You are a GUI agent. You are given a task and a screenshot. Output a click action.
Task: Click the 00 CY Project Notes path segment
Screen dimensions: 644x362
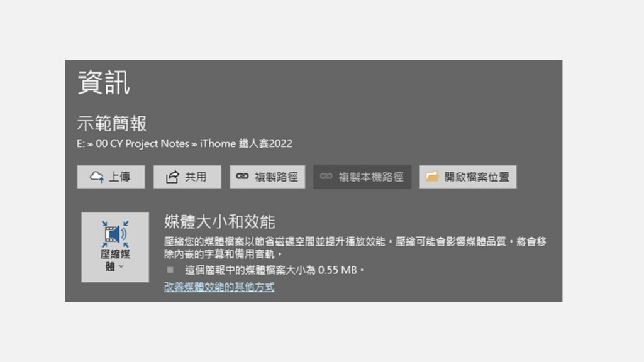point(142,144)
